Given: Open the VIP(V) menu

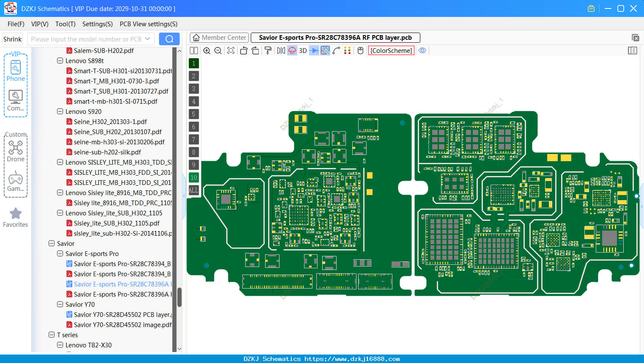Looking at the screenshot, I should click(x=40, y=24).
